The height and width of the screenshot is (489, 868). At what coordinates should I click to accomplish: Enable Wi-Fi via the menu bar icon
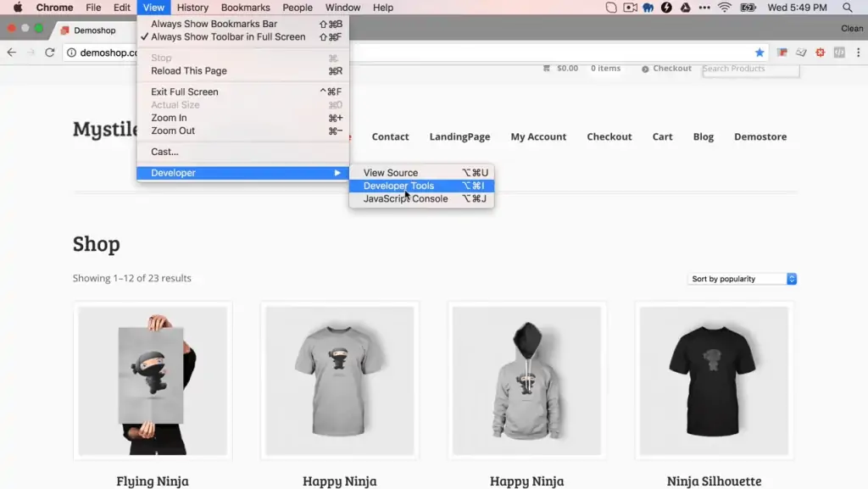(x=724, y=7)
